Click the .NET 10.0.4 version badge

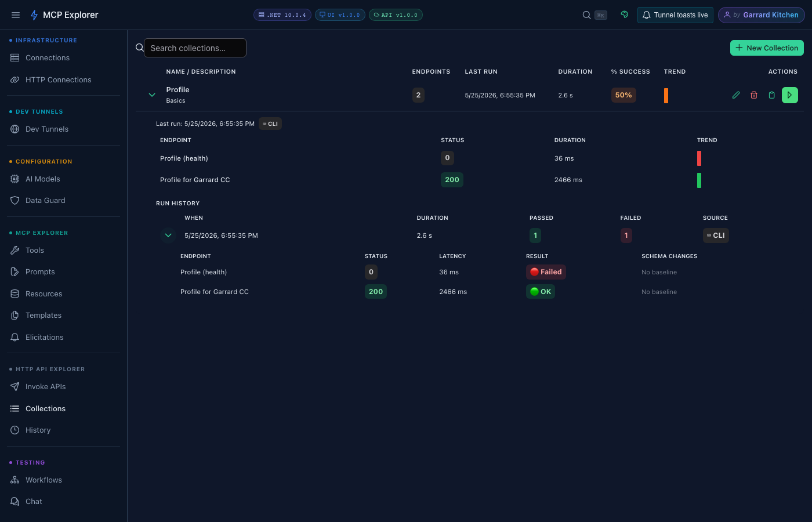click(282, 15)
